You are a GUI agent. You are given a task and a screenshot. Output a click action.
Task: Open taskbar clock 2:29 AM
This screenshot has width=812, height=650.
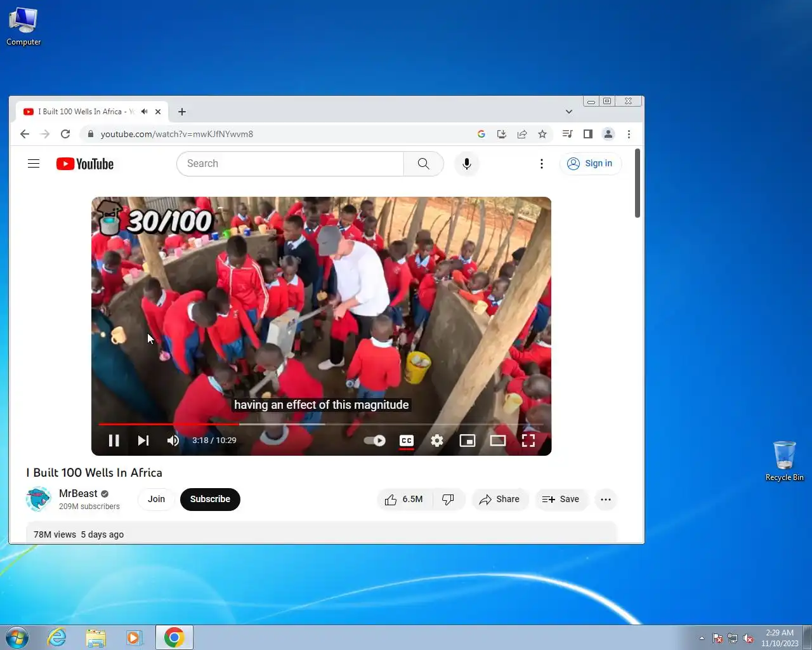pos(780,638)
